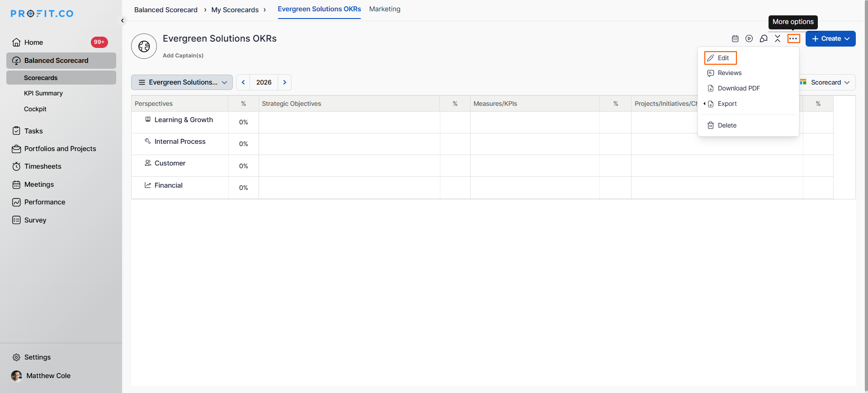The image size is (868, 393).
Task: Click the Strategic Objectives column header
Action: 349,104
